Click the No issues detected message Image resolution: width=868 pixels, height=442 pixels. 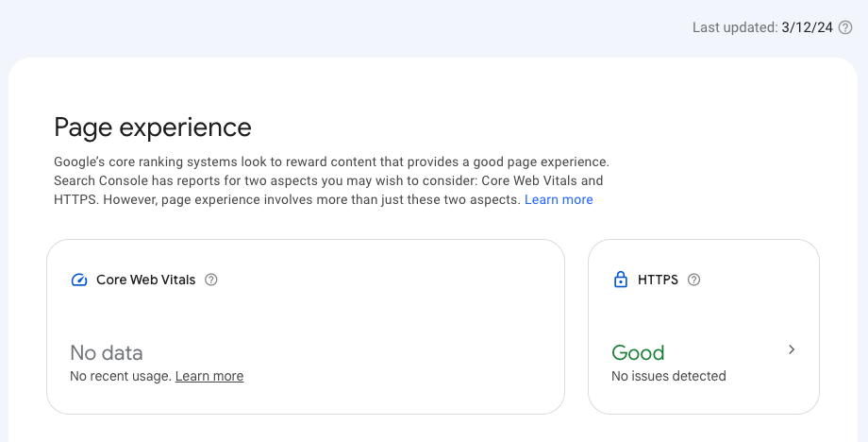pos(669,376)
